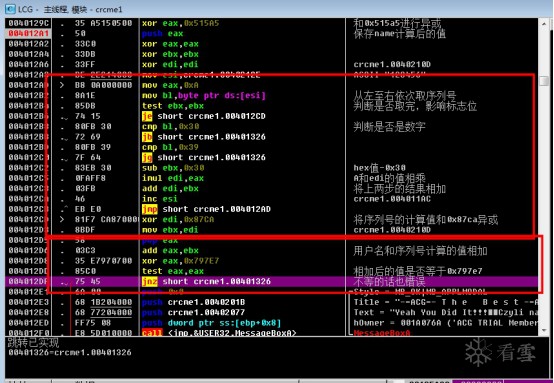This screenshot has height=383, width=554.
Task: Select the red-highlighted address 004012A1
Action: click(x=28, y=34)
